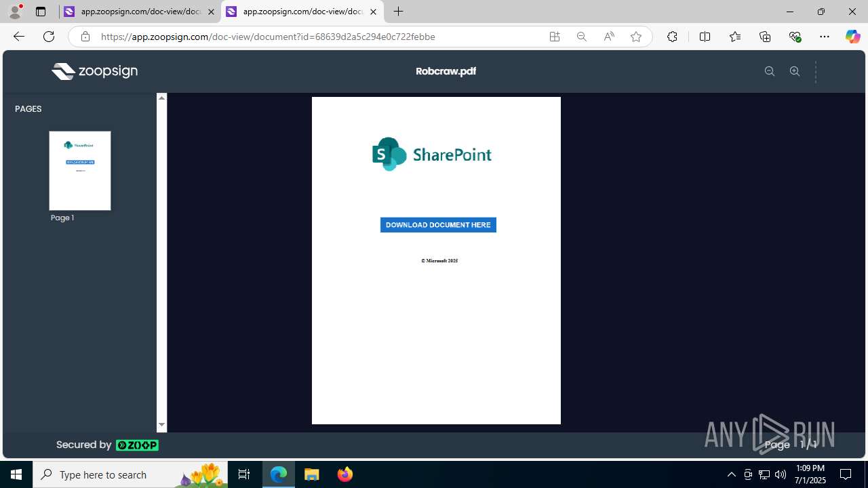Open the Extensions puzzle icon
The width and height of the screenshot is (868, 488).
672,37
